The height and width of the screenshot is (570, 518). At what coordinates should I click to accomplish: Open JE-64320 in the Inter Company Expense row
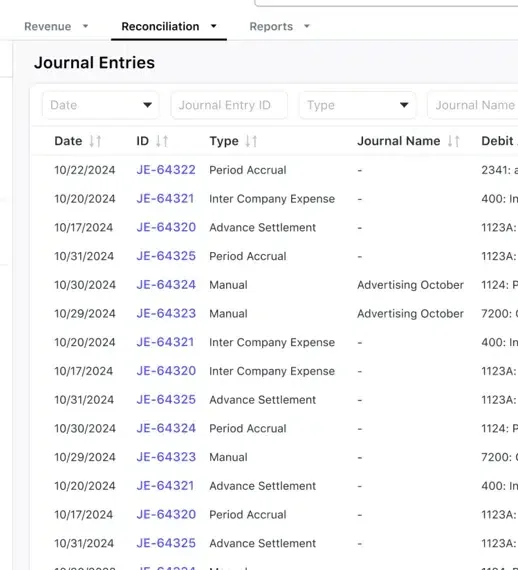[166, 371]
